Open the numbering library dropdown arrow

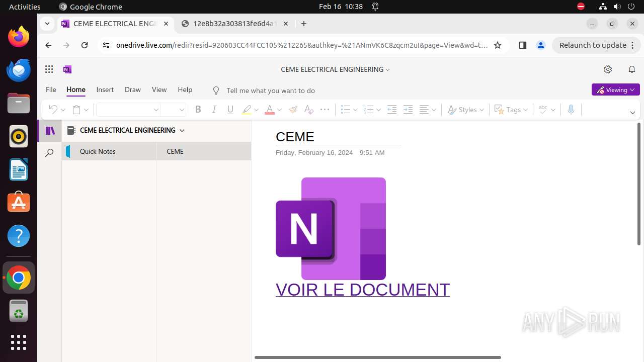(x=378, y=110)
